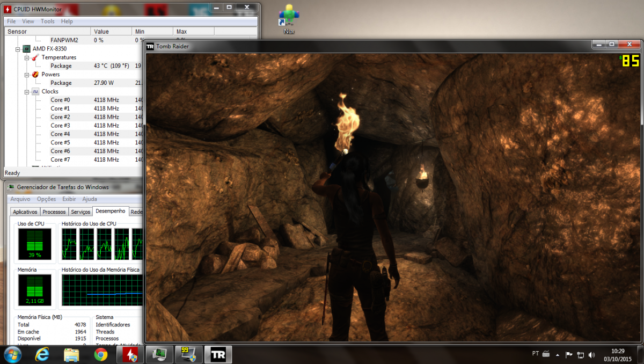Click the yellow 85 FPS counter in Tomb Raider

pos(630,61)
